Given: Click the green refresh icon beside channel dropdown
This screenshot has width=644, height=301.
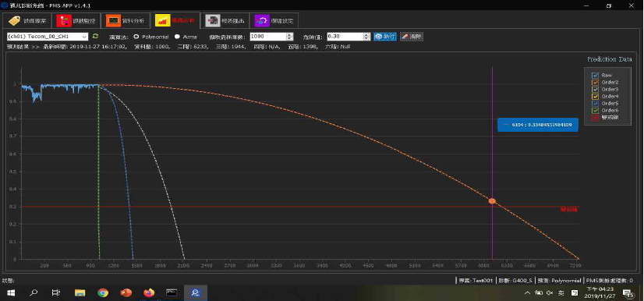Looking at the screenshot, I should tap(95, 36).
